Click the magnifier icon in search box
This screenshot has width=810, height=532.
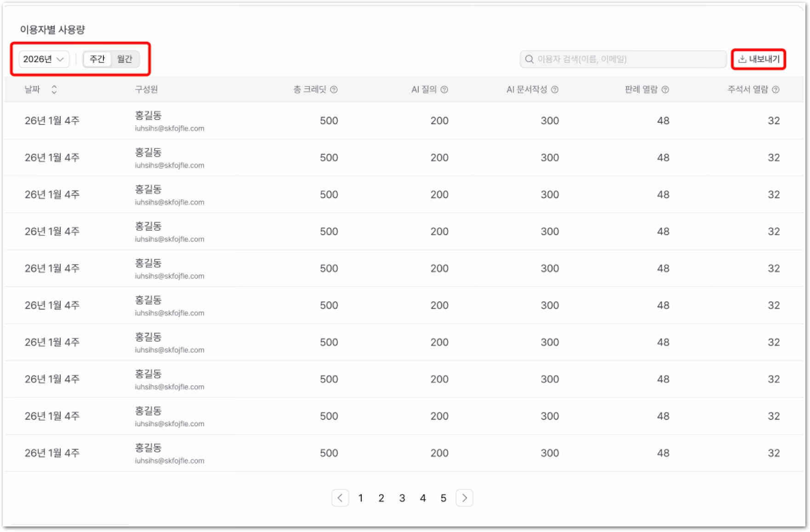(x=530, y=59)
